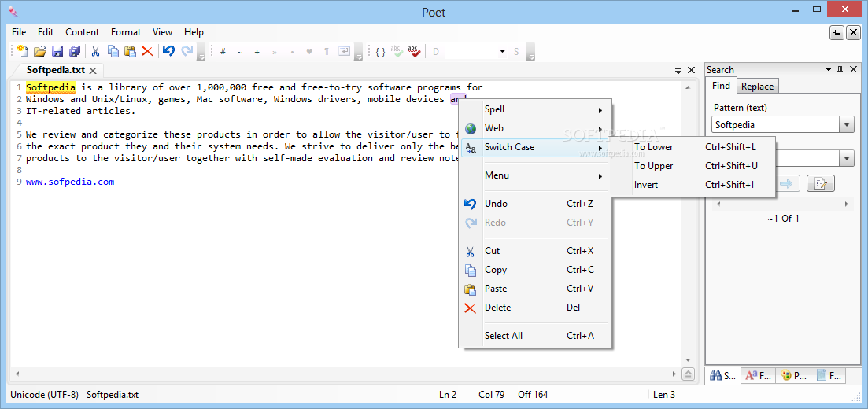
Task: Switch to the Replace tab
Action: click(757, 87)
